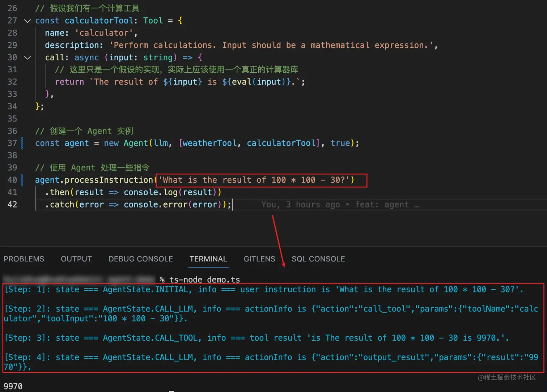
Task: Click the true argument on line 37
Action: click(x=340, y=143)
